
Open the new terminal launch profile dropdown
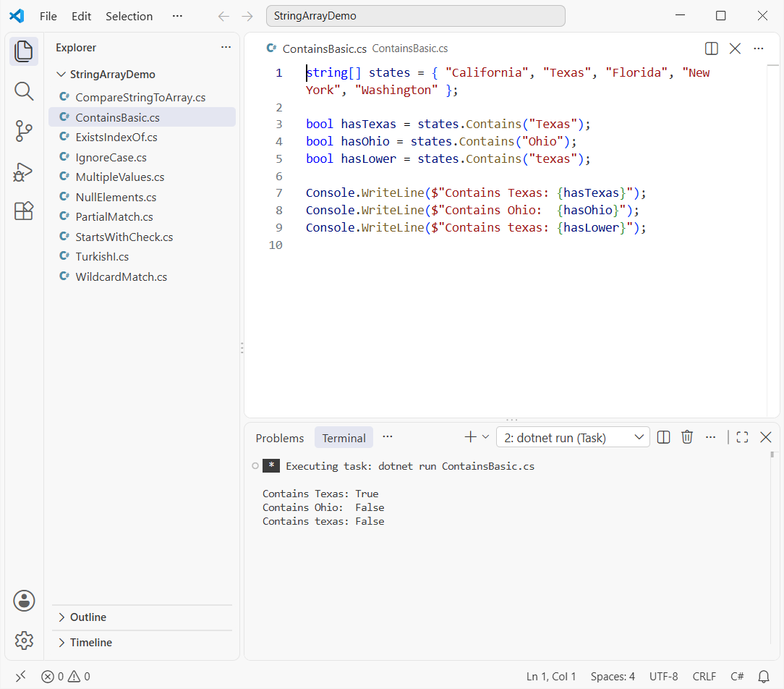tap(485, 437)
